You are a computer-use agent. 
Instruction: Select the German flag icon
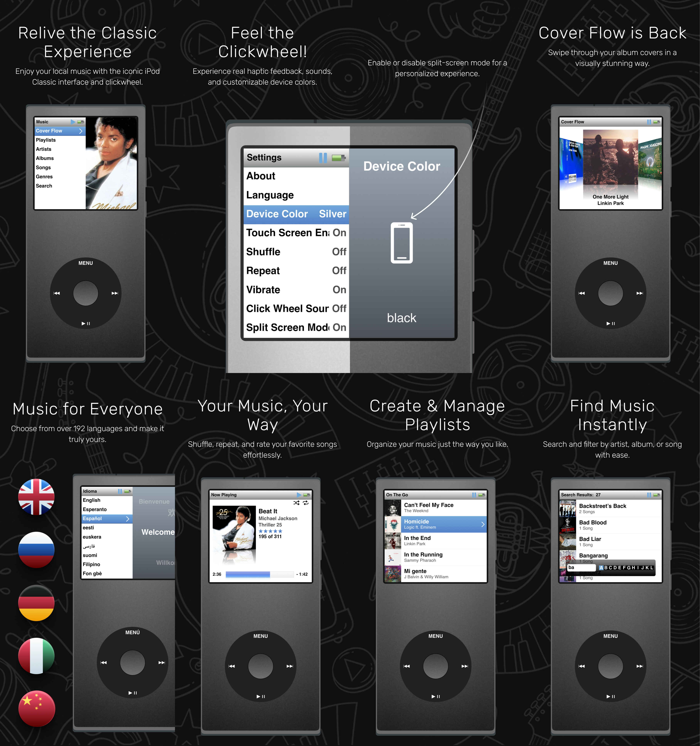point(36,603)
